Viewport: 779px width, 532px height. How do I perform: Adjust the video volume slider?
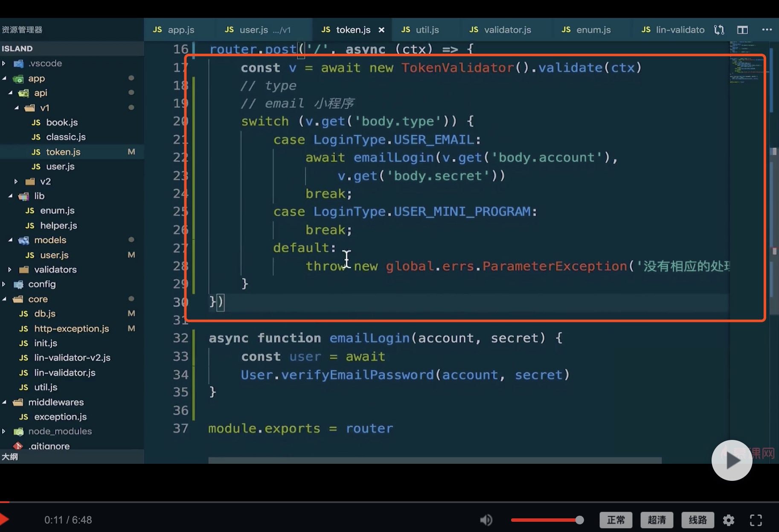[547, 520]
